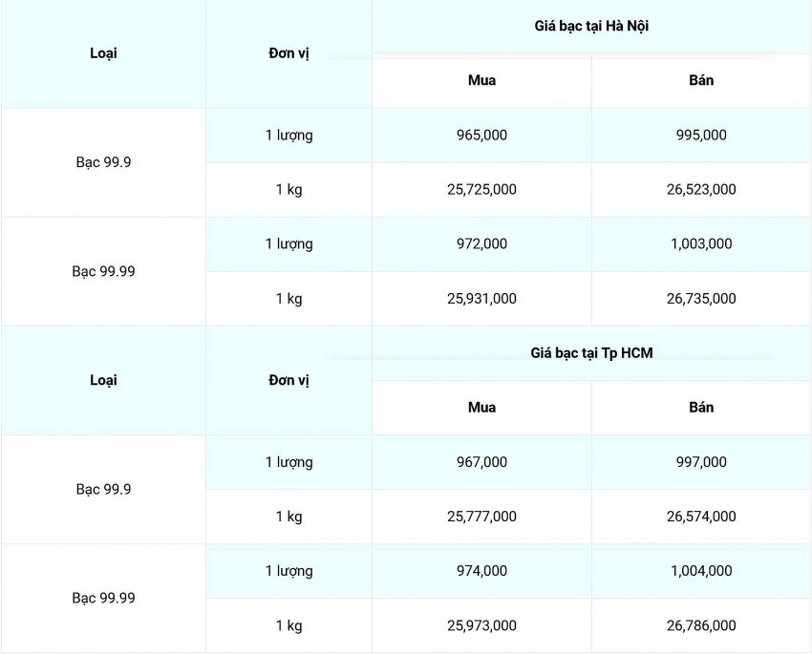Select the 967,000 buy price cell

pos(481,462)
